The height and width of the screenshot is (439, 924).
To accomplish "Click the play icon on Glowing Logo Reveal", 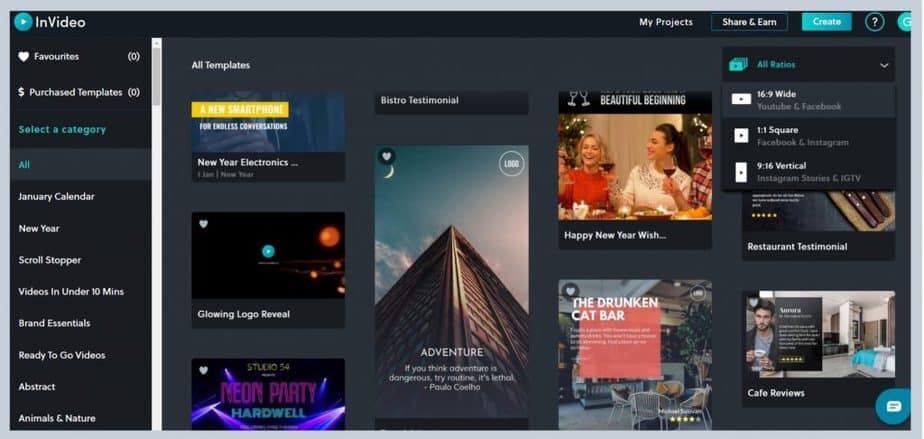I will tap(268, 251).
